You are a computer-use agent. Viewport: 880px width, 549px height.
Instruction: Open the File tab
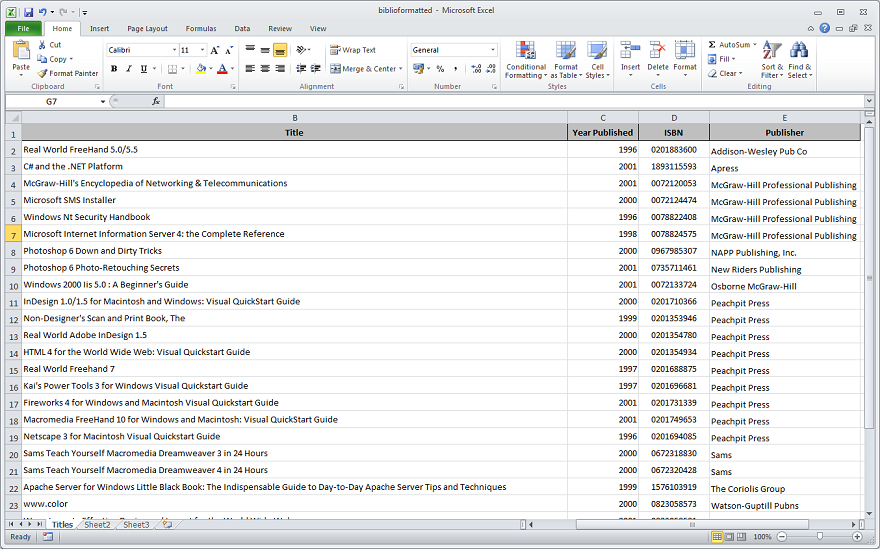click(x=24, y=29)
